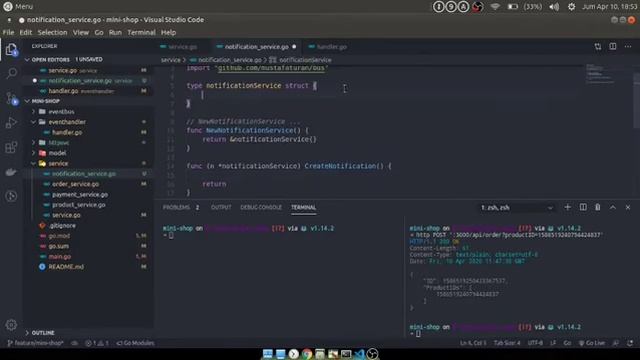Open the Run and Debug view

click(x=11, y=122)
